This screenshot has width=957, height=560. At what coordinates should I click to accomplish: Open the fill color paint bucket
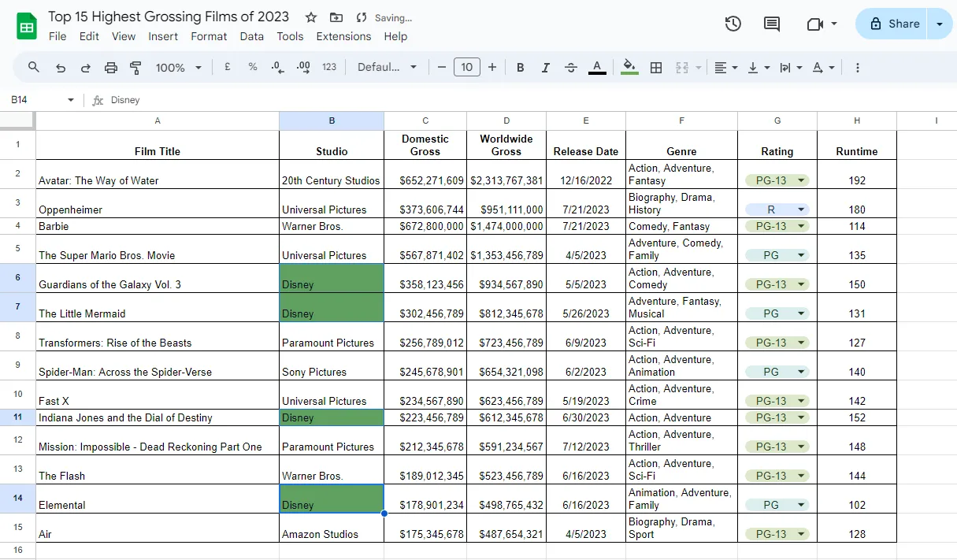pos(629,68)
